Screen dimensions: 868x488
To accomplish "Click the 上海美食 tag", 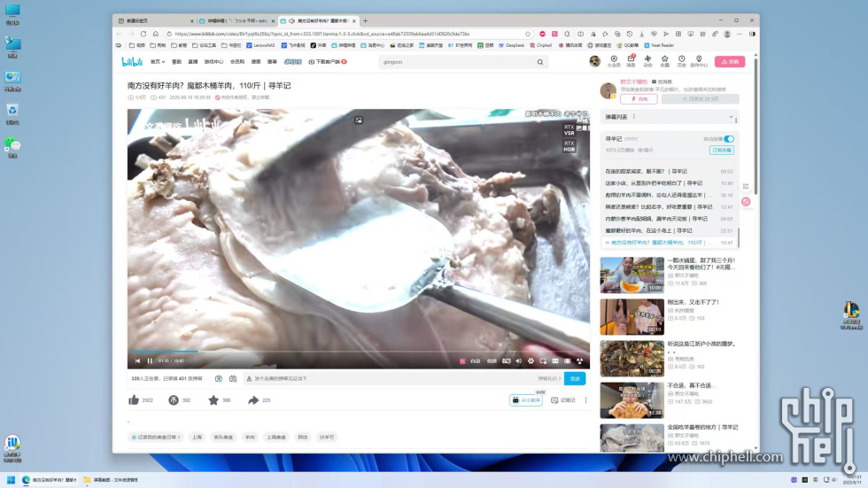I will coord(275,438).
